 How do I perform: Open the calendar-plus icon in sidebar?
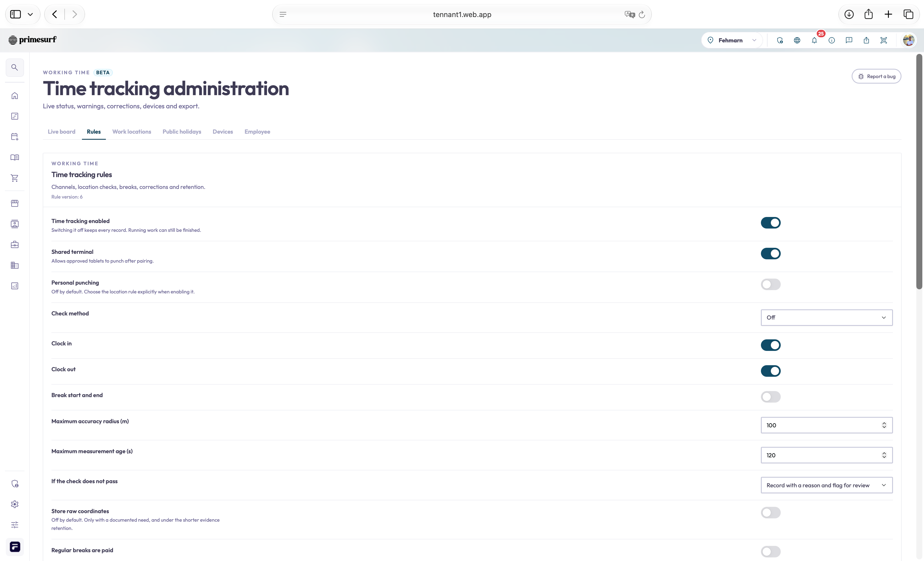(x=15, y=137)
